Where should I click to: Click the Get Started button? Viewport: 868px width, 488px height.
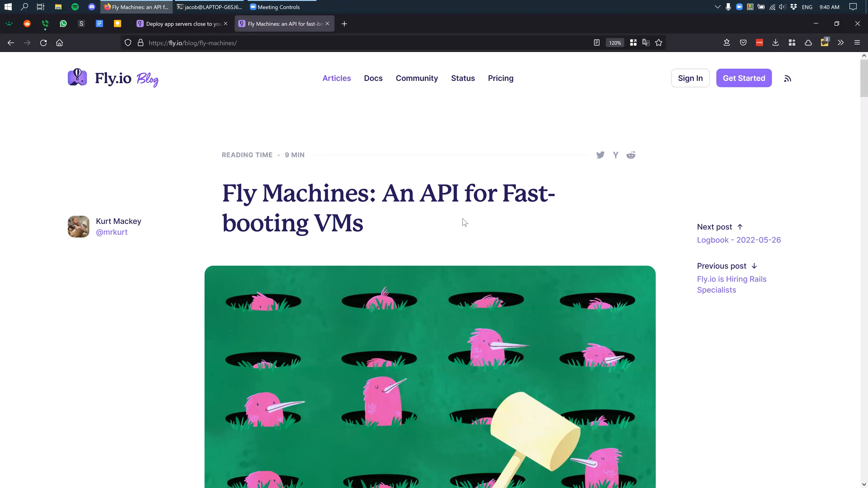(744, 78)
